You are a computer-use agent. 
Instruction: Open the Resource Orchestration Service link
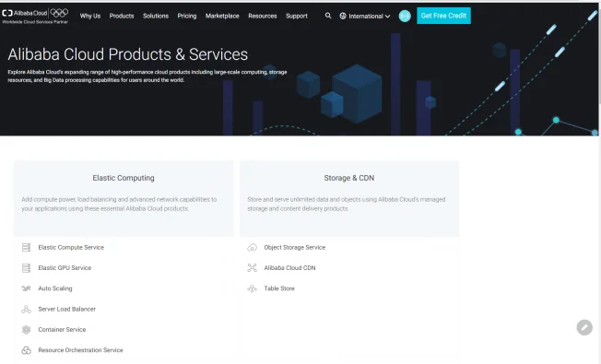pos(80,350)
